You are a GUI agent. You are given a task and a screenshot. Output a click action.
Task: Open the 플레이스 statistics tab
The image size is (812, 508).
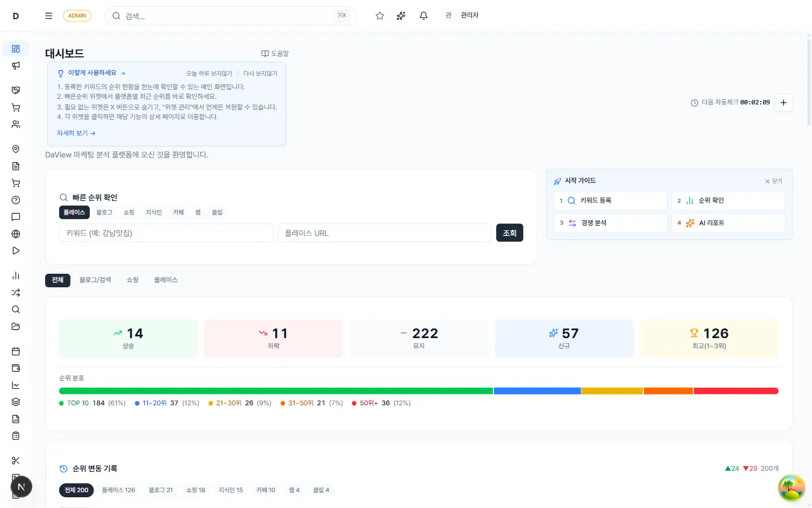tap(165, 279)
